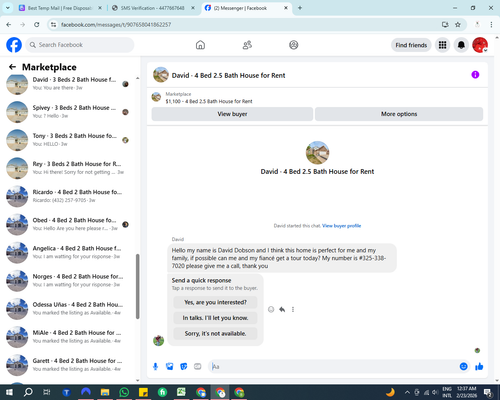Image resolution: width=500 pixels, height=400 pixels.
Task: Close the Best Temp Mail tab
Action: pyautogui.click(x=100, y=8)
